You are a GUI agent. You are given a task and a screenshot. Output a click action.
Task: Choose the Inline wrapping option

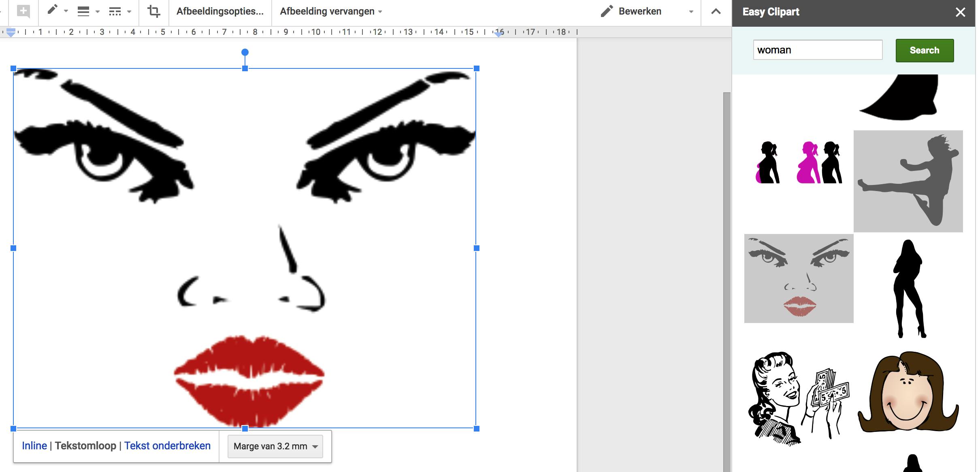click(x=34, y=446)
